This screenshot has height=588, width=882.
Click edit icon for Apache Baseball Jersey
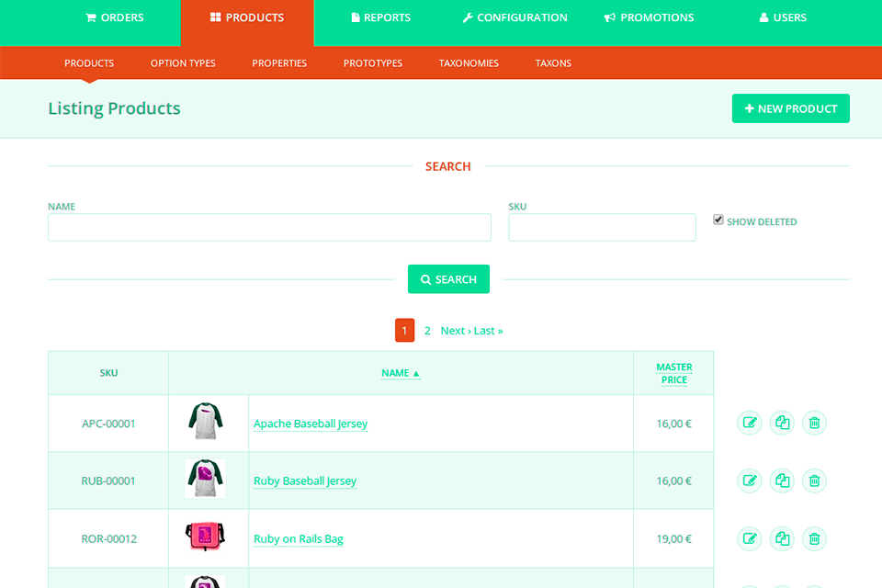point(750,424)
